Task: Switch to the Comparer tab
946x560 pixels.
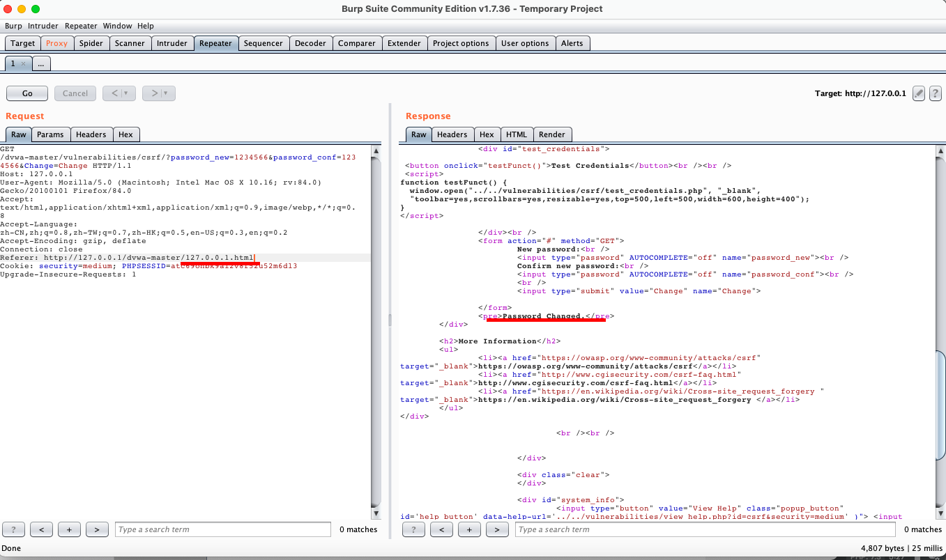Action: tap(357, 43)
